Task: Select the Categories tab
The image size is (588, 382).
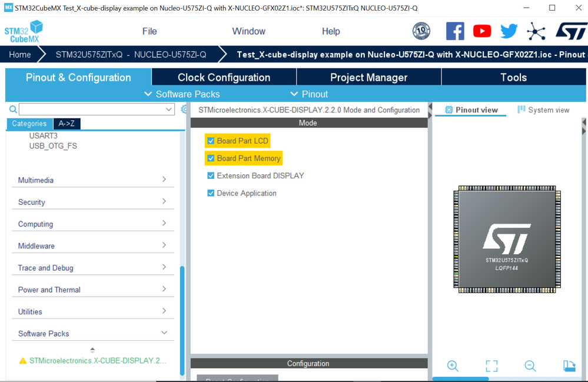Action: click(29, 124)
